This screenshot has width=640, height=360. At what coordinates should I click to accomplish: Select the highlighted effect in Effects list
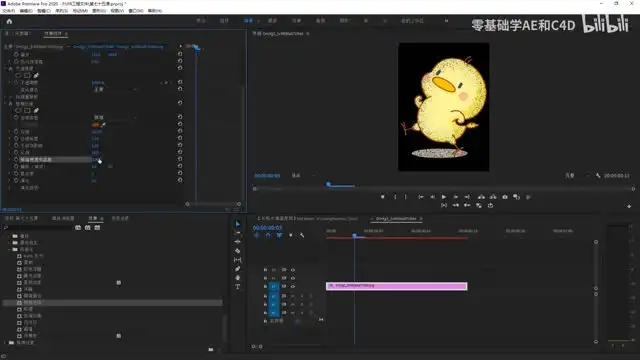[112, 303]
